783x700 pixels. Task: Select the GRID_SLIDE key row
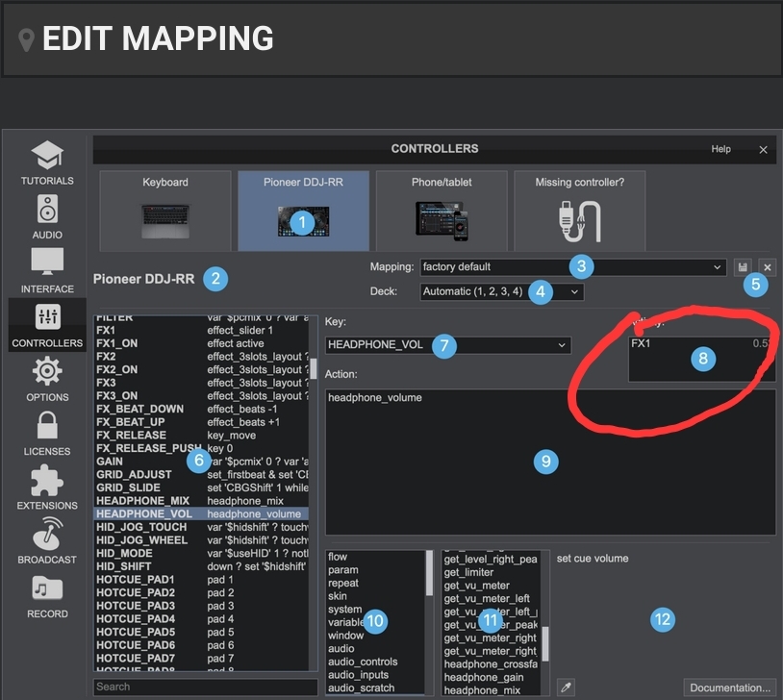click(x=201, y=487)
